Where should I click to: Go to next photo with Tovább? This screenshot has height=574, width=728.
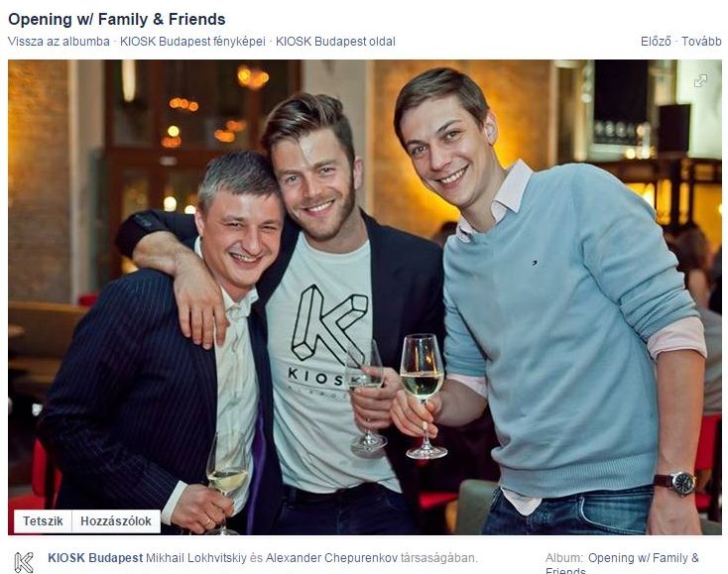point(701,42)
